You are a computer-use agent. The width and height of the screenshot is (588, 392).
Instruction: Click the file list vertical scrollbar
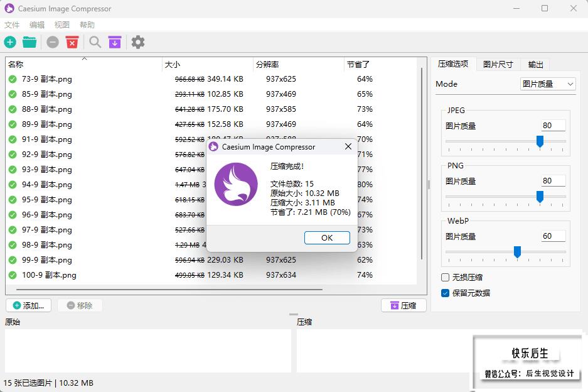click(422, 164)
